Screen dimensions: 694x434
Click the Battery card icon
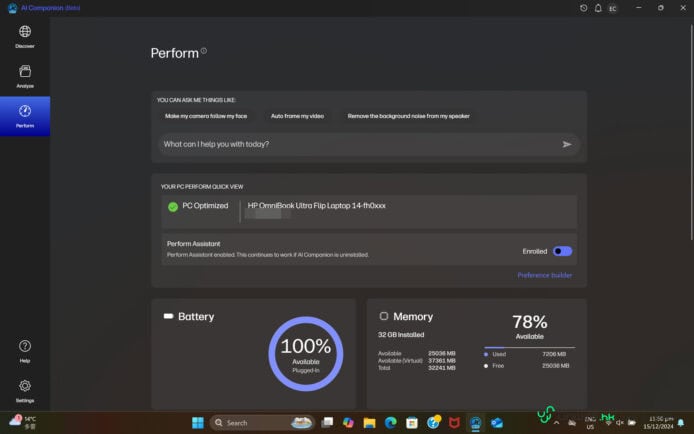(x=168, y=316)
